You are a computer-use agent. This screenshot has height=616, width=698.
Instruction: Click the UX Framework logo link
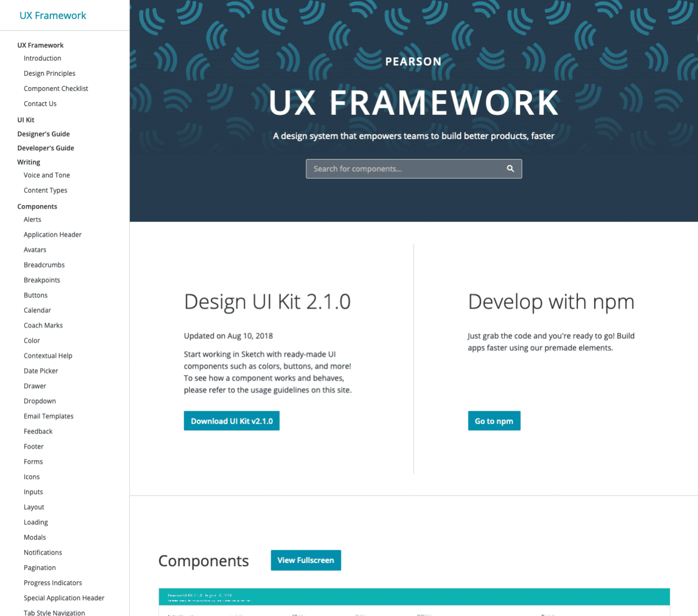(x=53, y=15)
